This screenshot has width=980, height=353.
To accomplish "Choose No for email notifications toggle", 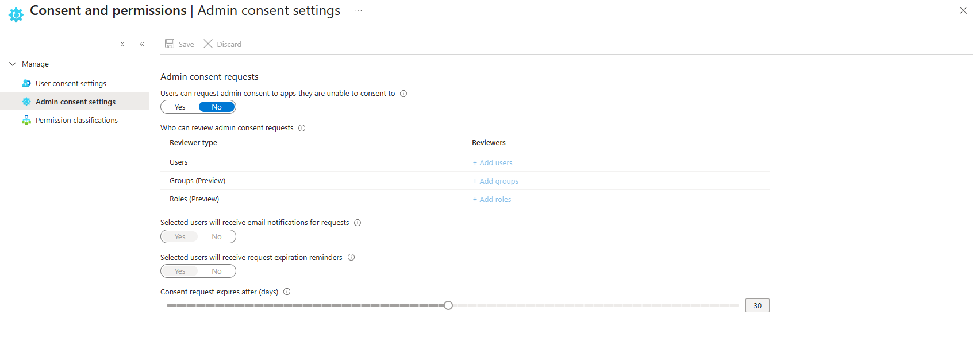I will coord(217,236).
